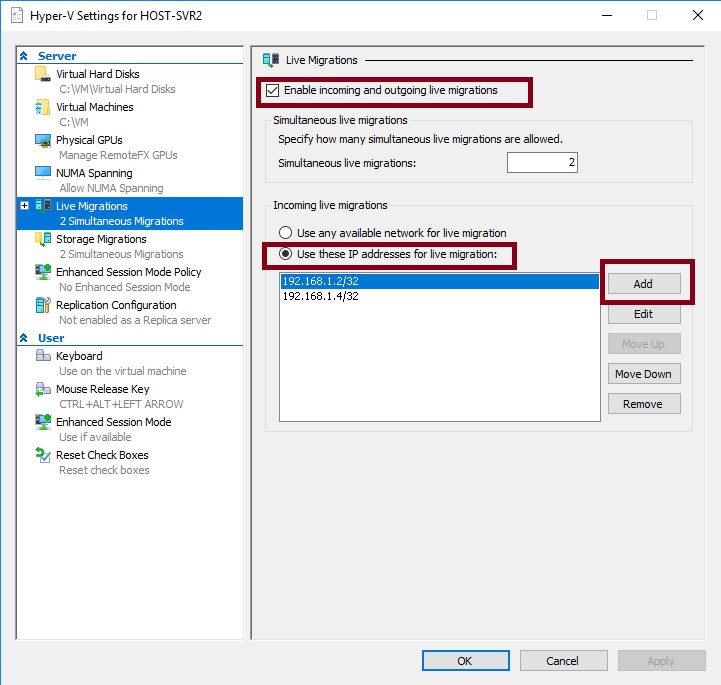Collapse the Server section chevron

[x=24, y=57]
